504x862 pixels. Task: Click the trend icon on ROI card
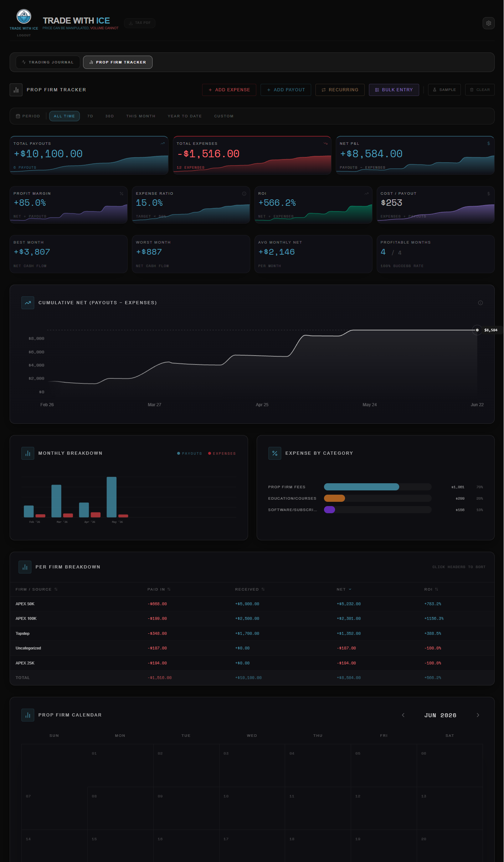[x=366, y=194]
